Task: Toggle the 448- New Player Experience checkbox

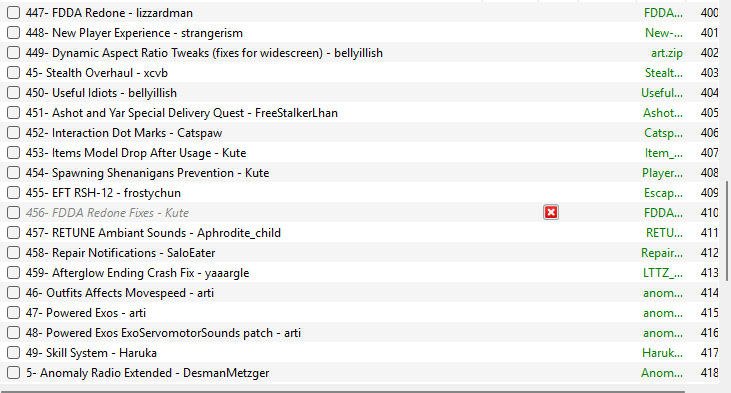Action: [x=14, y=33]
